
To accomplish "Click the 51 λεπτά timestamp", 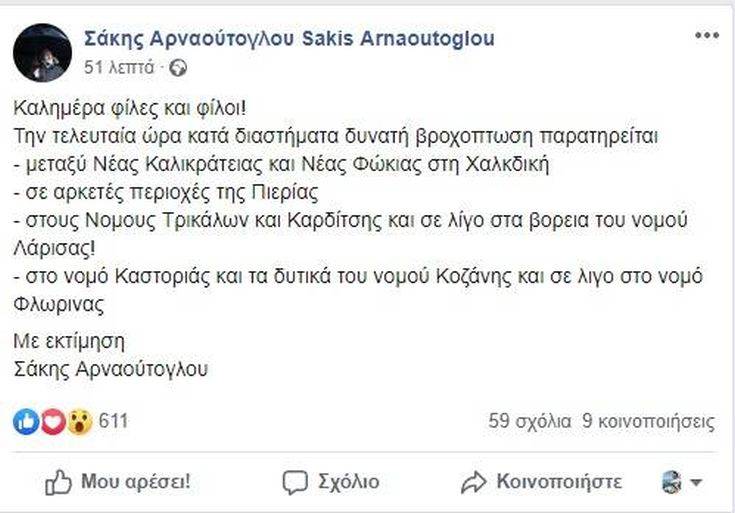I will [119, 68].
